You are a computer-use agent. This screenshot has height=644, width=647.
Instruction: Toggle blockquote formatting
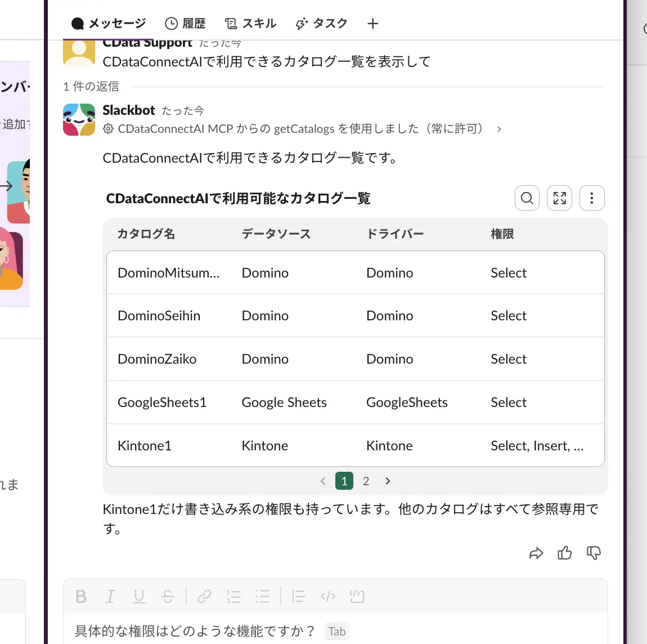tap(298, 597)
